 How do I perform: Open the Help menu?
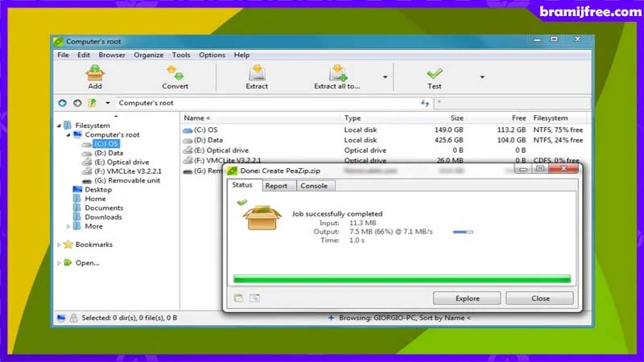[242, 55]
